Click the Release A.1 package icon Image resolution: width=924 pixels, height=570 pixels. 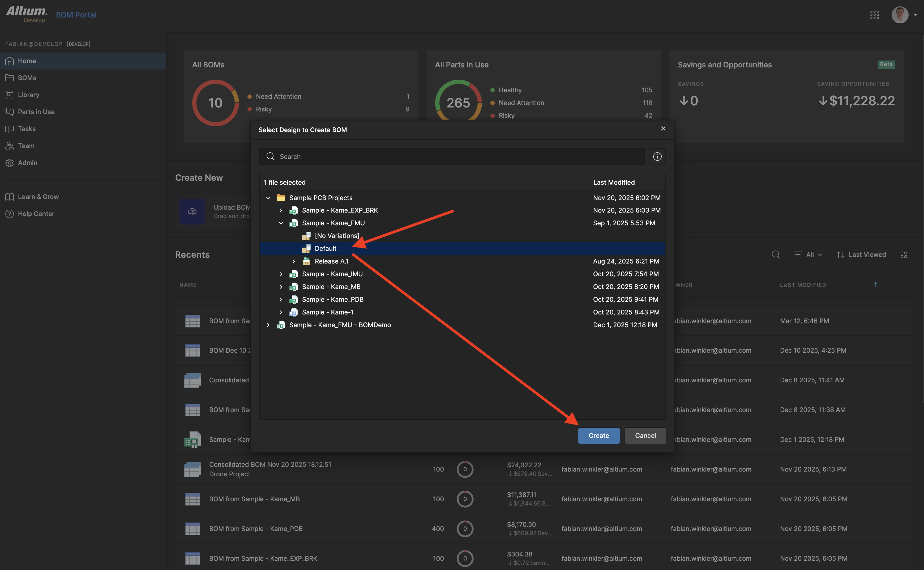(x=306, y=261)
